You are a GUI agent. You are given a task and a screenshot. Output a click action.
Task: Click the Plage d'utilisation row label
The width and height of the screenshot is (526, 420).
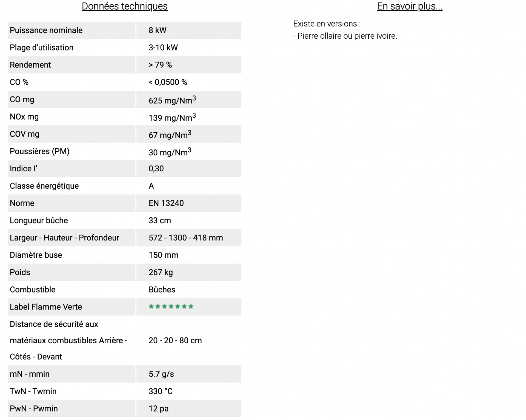click(x=42, y=47)
